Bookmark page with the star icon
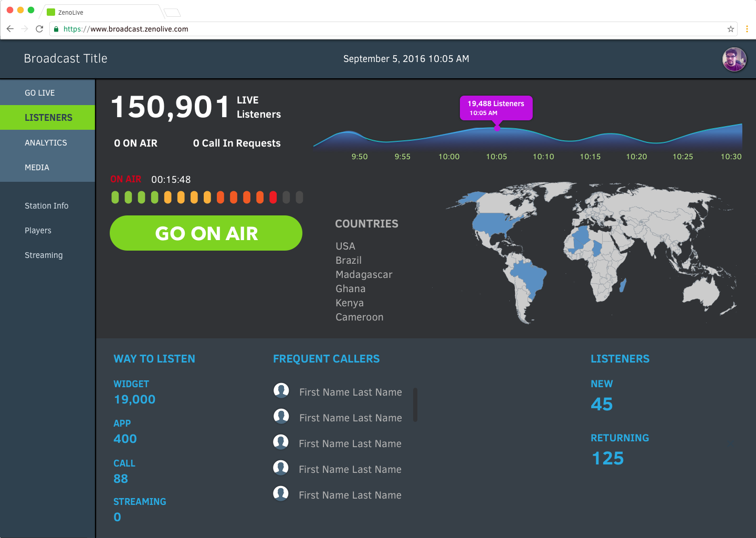The width and height of the screenshot is (756, 538). (730, 29)
